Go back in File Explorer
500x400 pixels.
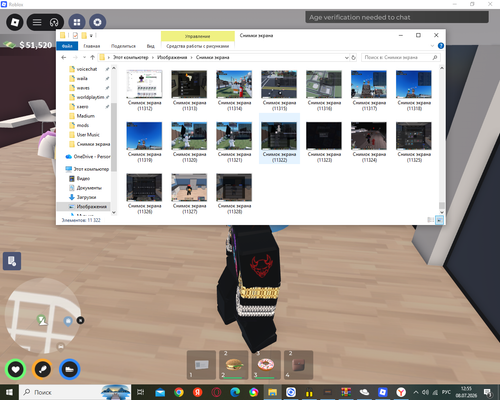point(64,57)
